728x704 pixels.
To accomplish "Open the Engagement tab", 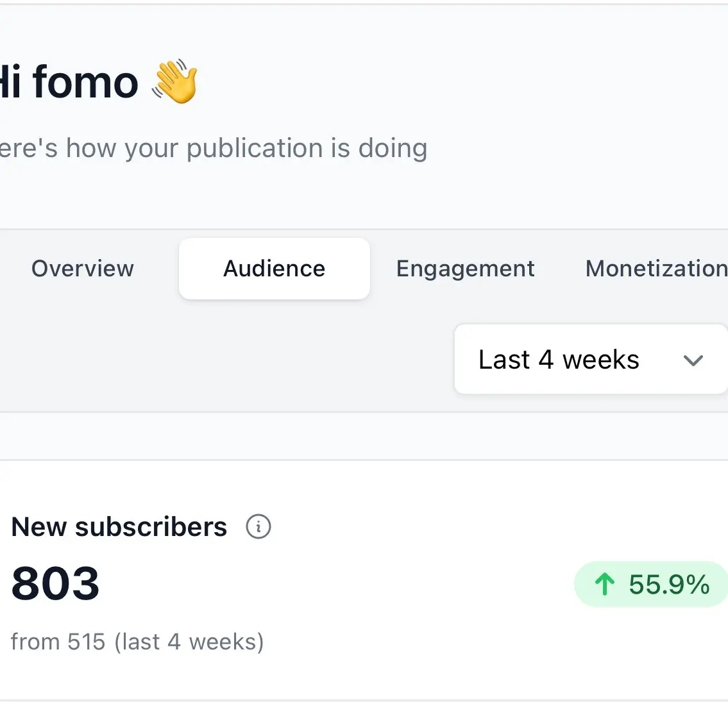I will (x=465, y=269).
